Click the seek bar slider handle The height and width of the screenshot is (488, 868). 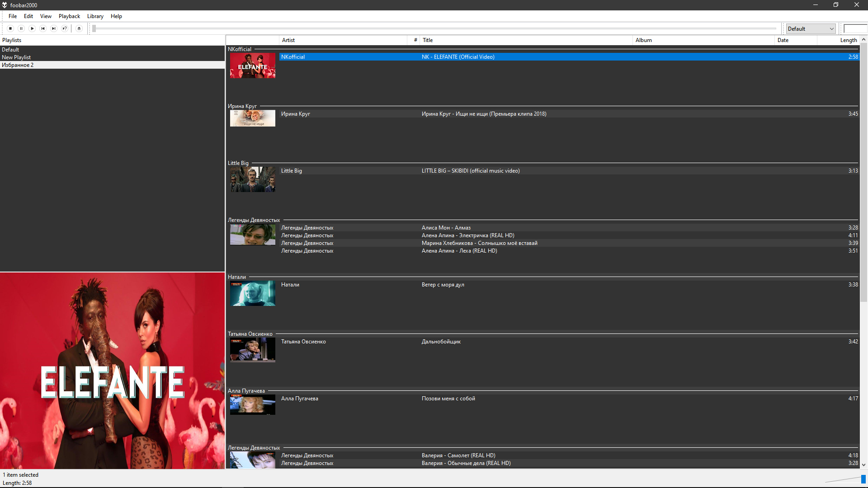(94, 28)
